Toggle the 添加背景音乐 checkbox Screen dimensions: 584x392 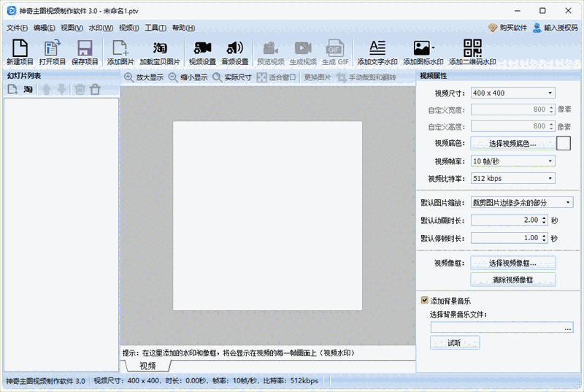[424, 300]
